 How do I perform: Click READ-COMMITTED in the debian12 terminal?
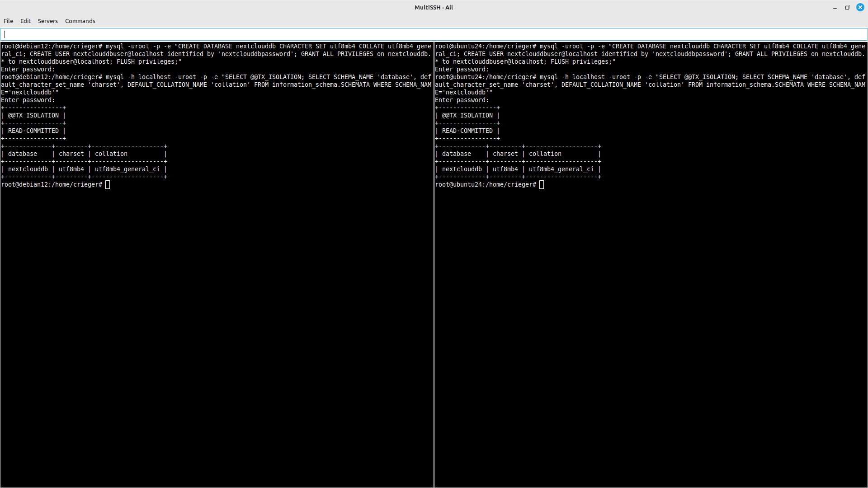click(33, 131)
